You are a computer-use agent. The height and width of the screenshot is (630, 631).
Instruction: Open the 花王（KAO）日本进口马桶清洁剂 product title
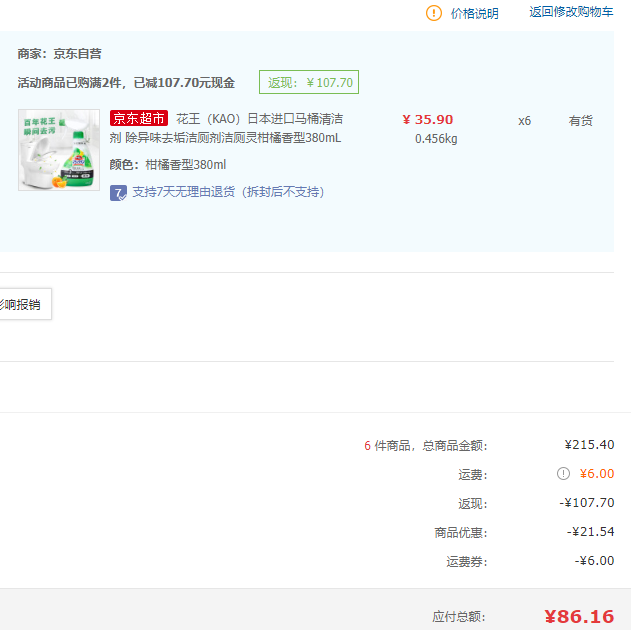coord(226,128)
